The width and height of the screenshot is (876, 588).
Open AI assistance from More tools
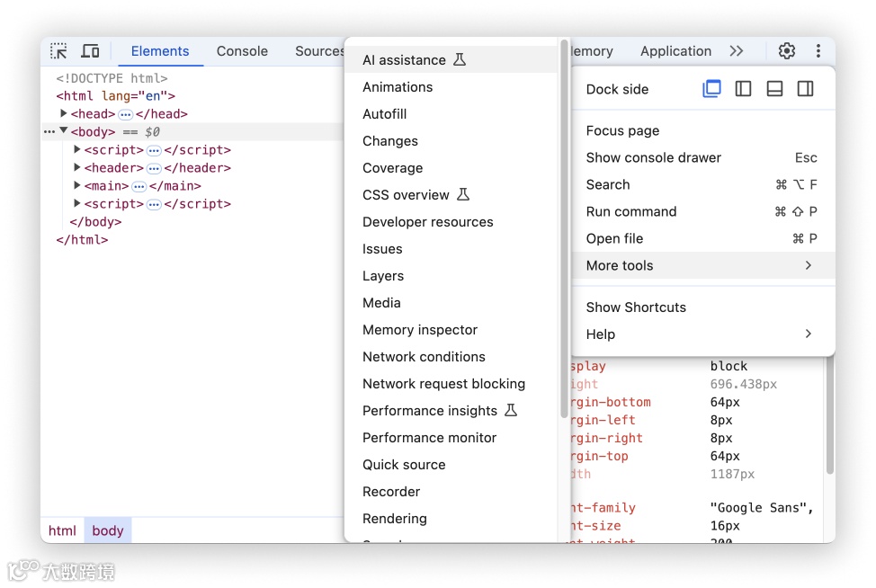coord(451,59)
